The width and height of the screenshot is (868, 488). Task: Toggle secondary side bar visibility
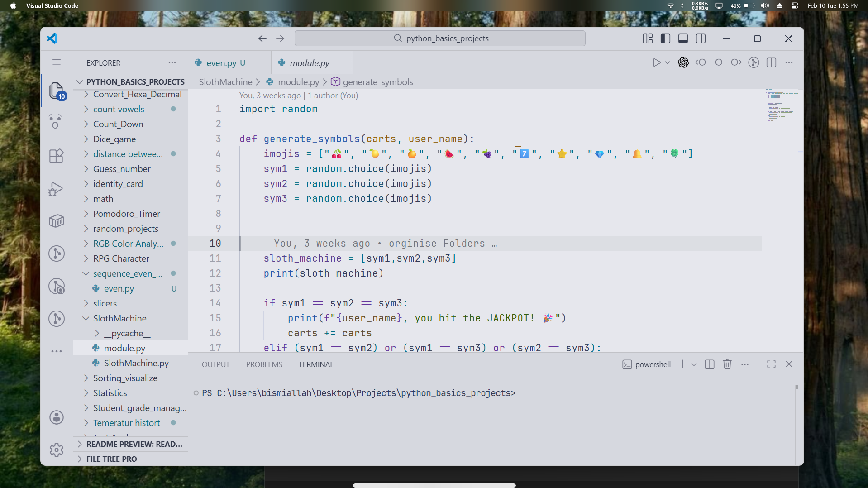click(701, 38)
